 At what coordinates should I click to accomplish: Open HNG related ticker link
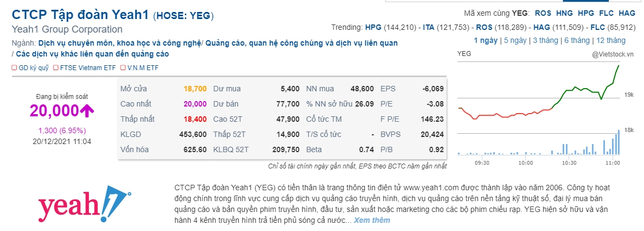(x=565, y=13)
